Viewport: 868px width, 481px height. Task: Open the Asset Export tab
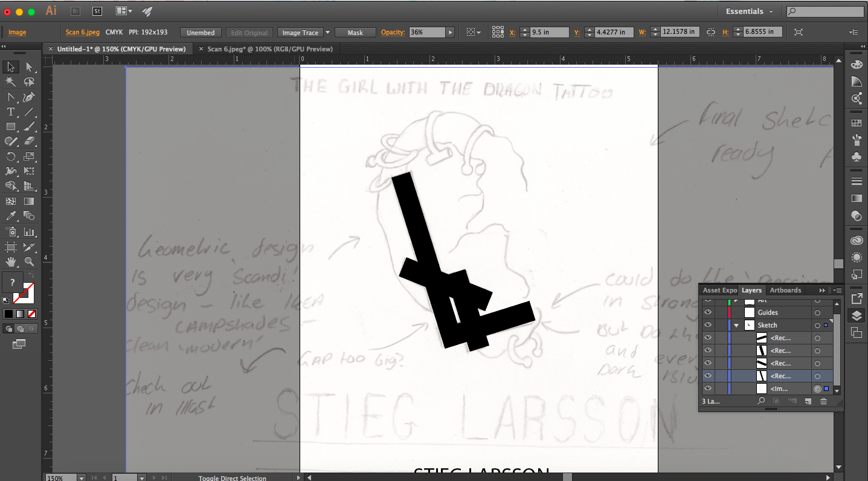[719, 291]
